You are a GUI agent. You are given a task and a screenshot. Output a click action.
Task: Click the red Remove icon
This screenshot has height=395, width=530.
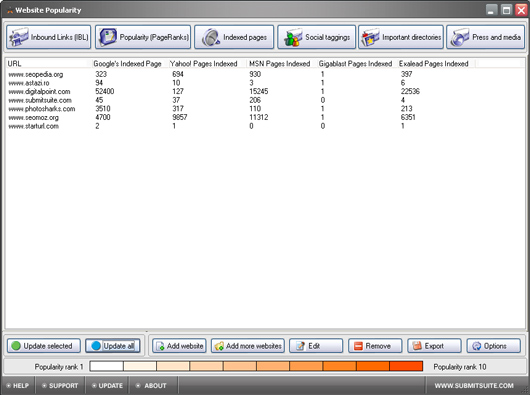358,346
